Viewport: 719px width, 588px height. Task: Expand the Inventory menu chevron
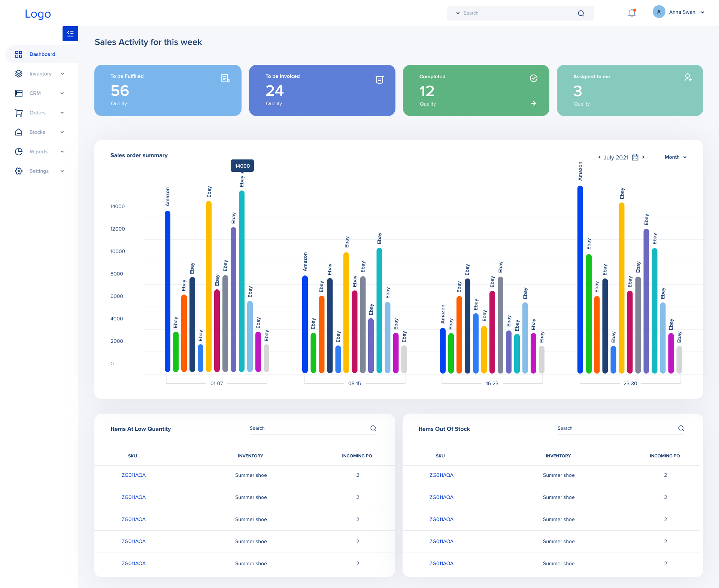[x=63, y=74]
